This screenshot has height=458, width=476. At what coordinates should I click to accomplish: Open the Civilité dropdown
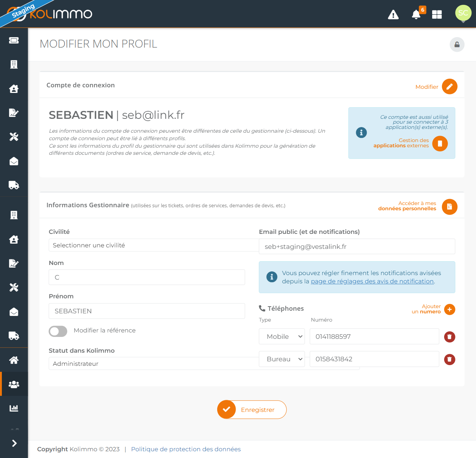153,245
